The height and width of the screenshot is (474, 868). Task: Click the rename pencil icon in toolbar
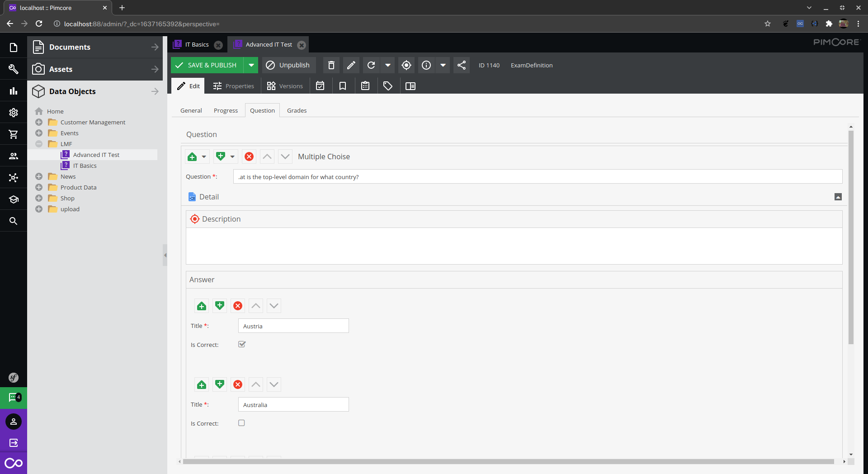click(351, 65)
